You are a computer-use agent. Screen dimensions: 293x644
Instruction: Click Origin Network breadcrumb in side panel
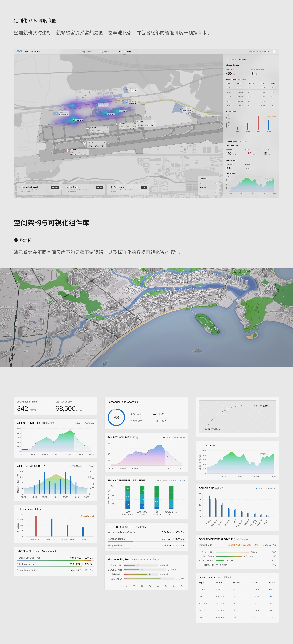pyautogui.click(x=231, y=60)
